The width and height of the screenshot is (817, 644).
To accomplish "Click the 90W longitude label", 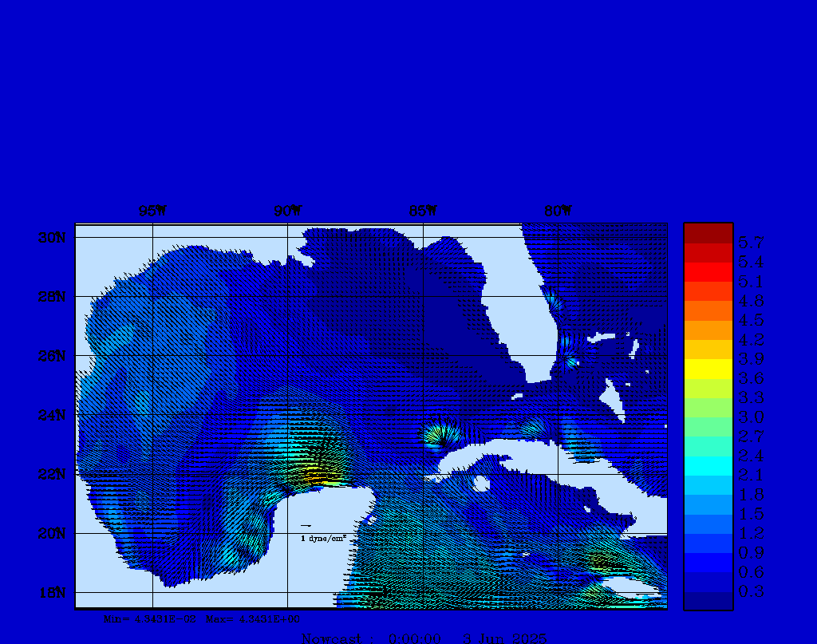I will [287, 211].
